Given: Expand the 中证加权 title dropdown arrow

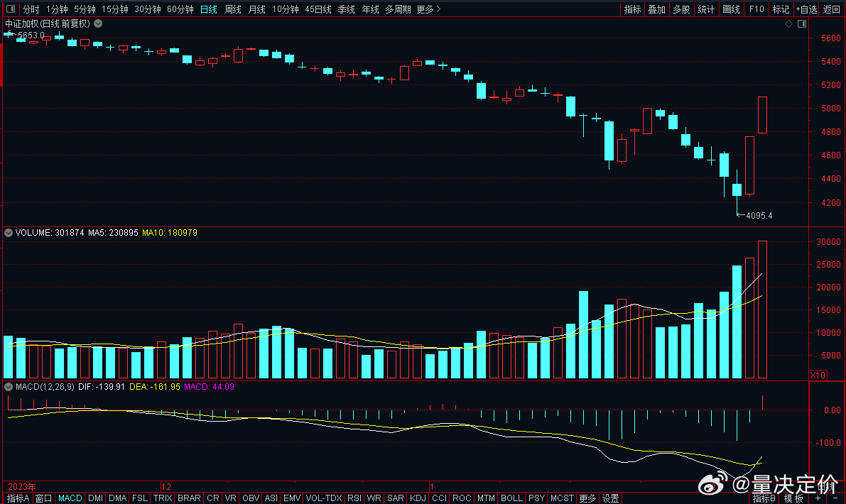Looking at the screenshot, I should click(97, 23).
